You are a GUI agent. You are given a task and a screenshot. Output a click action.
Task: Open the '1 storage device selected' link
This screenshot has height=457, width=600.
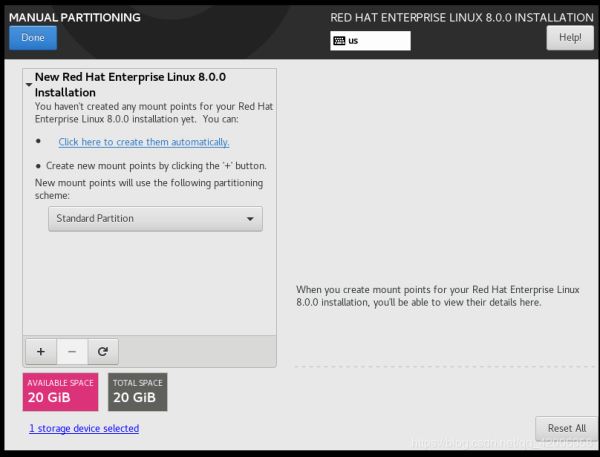[x=84, y=428]
